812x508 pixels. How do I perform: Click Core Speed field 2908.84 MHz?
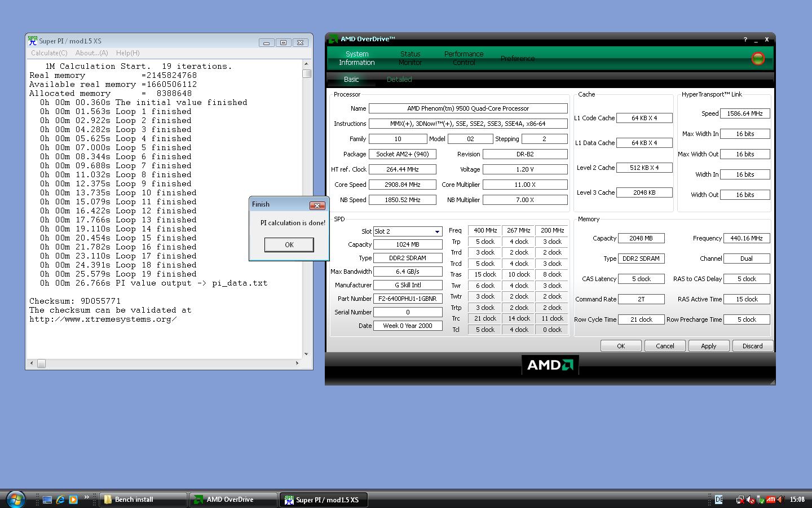[x=402, y=185]
